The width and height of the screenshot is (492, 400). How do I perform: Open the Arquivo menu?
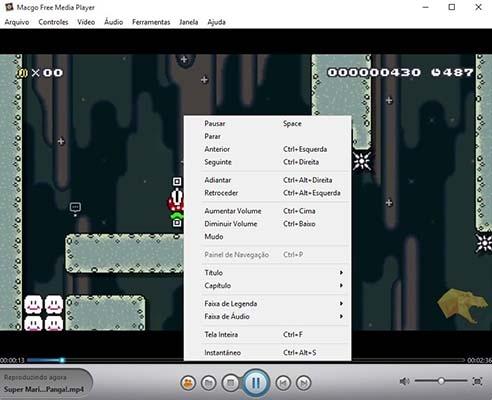[x=17, y=22]
